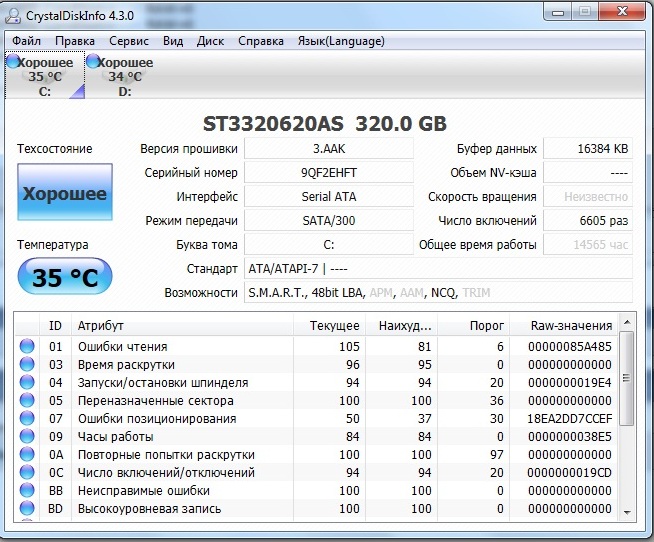Click the attribute list scroll up arrow
The width and height of the screenshot is (654, 542).
click(626, 322)
